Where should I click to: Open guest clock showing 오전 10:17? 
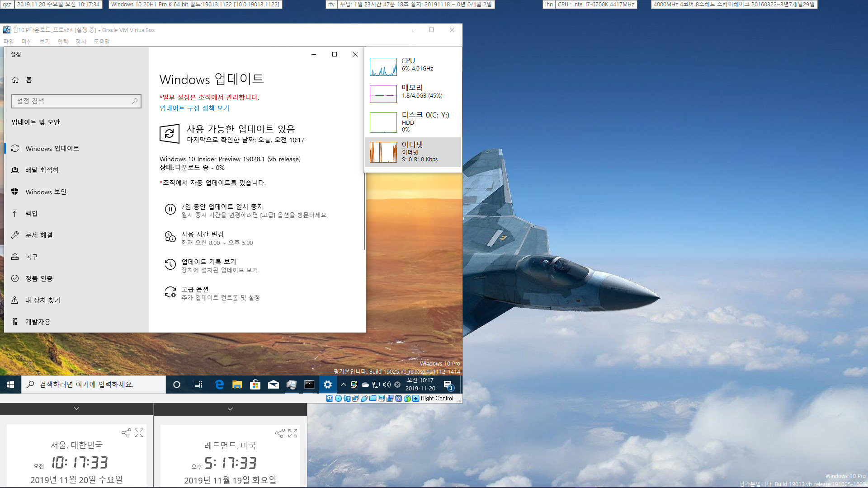[420, 385]
